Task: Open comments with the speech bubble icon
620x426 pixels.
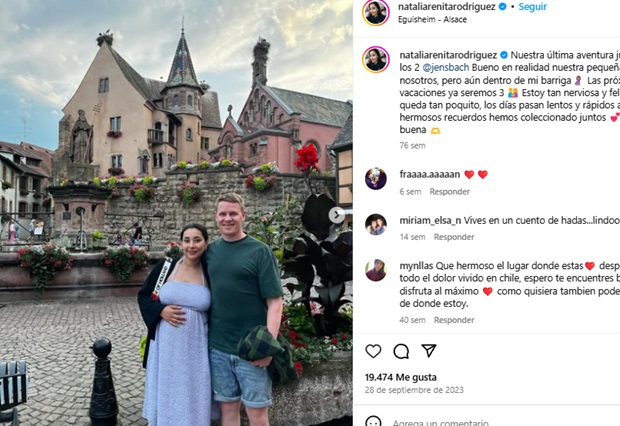Action: (401, 351)
